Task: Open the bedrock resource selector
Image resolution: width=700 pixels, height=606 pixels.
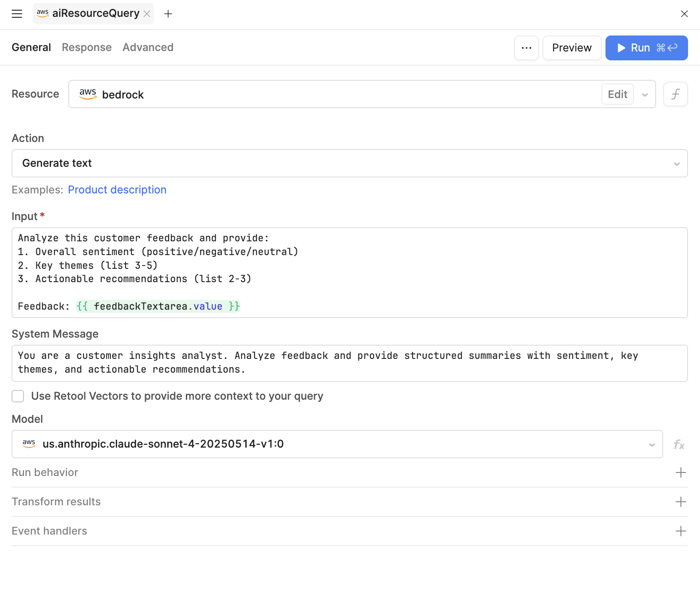Action: click(x=362, y=94)
